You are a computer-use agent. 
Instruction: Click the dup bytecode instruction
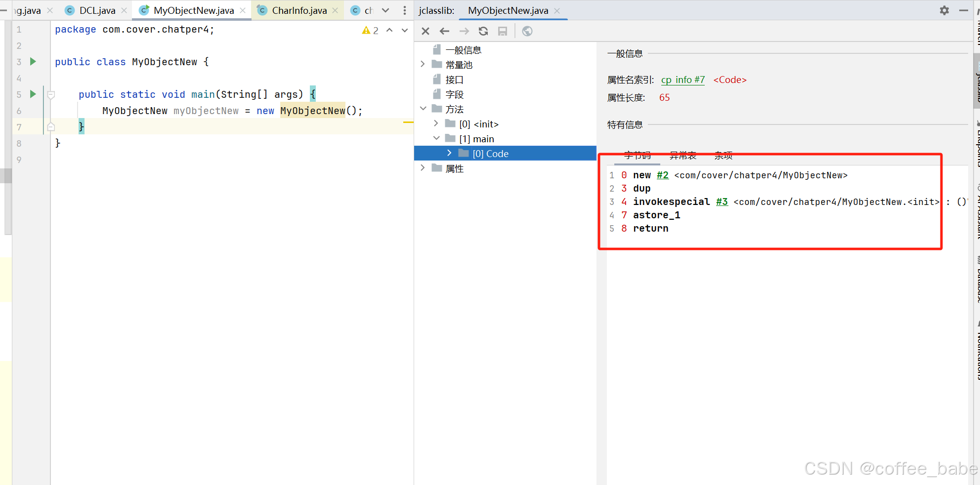tap(641, 189)
